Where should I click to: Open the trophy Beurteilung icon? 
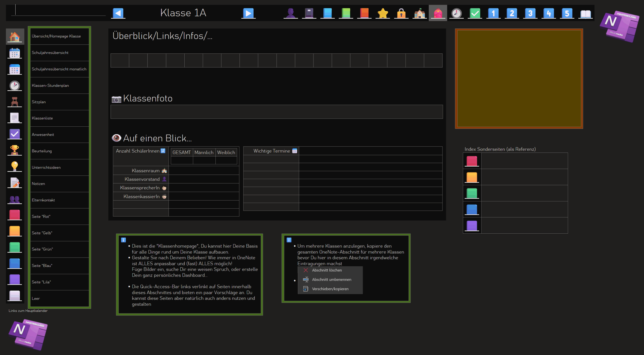pyautogui.click(x=15, y=150)
